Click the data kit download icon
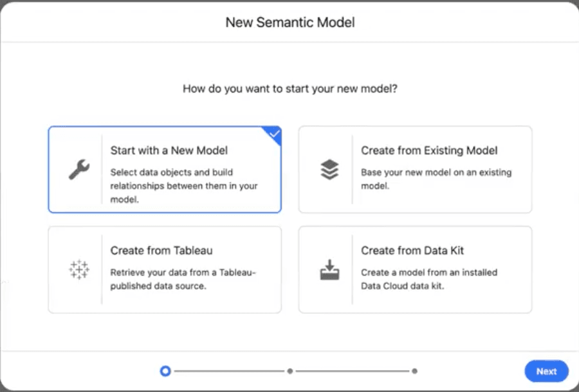Viewport: 579px width, 392px height. point(329,270)
